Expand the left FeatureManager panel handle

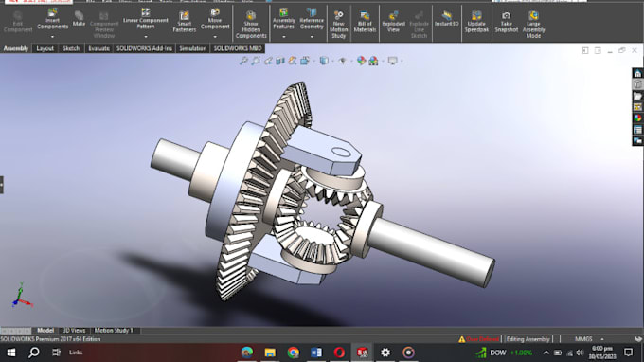tap(2, 185)
